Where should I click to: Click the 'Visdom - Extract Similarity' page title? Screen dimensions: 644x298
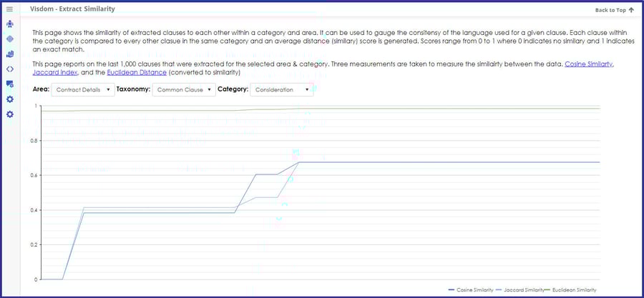pos(73,9)
